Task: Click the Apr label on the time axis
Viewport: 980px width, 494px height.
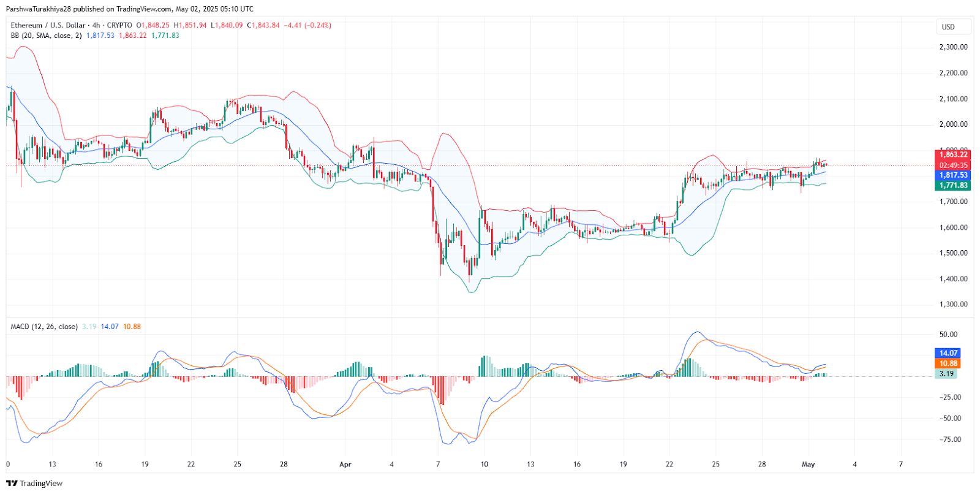Action: tap(345, 465)
